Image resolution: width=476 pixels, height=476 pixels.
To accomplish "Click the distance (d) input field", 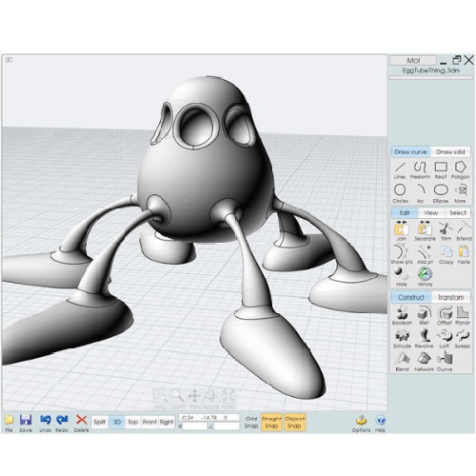I will pyautogui.click(x=194, y=426).
